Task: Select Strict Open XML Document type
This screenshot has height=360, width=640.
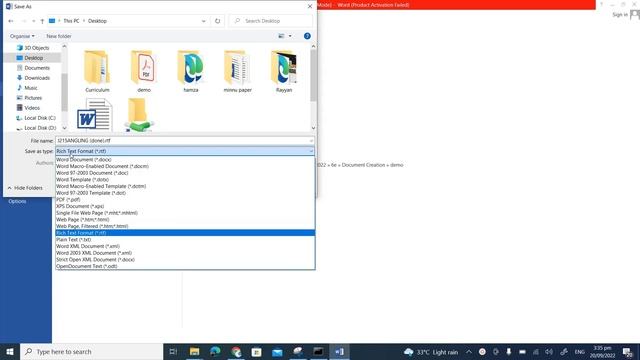Action: click(185, 260)
